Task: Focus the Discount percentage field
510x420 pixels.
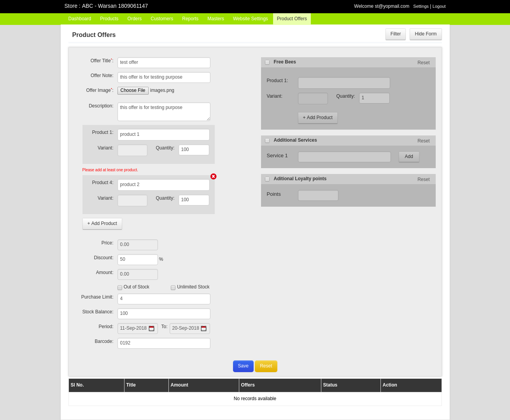Action: pyautogui.click(x=138, y=260)
